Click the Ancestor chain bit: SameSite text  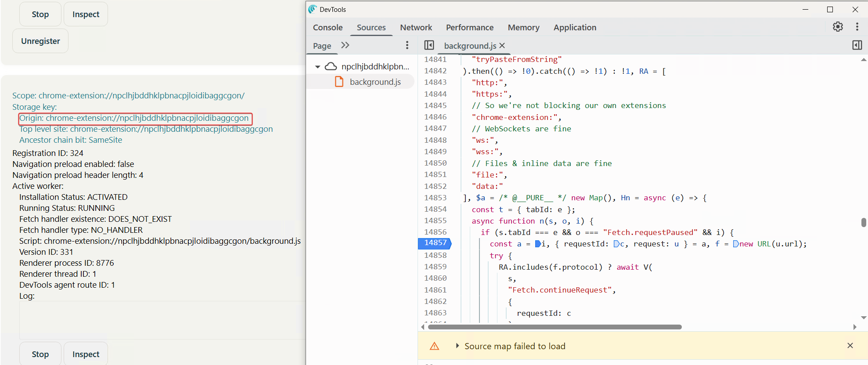tap(71, 140)
